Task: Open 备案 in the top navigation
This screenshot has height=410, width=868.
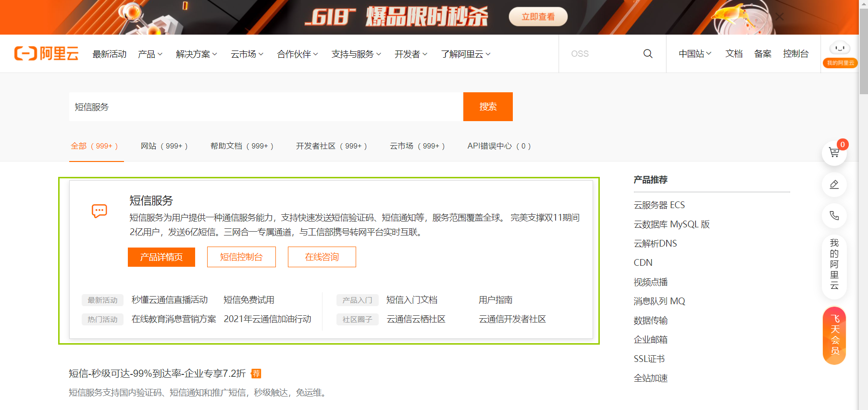Action: pyautogui.click(x=763, y=54)
